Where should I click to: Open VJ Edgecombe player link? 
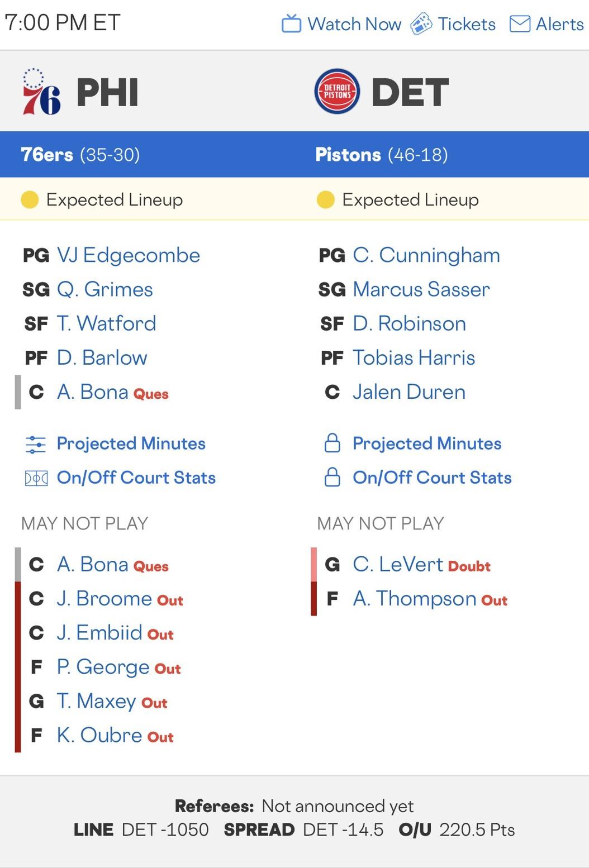tap(129, 255)
